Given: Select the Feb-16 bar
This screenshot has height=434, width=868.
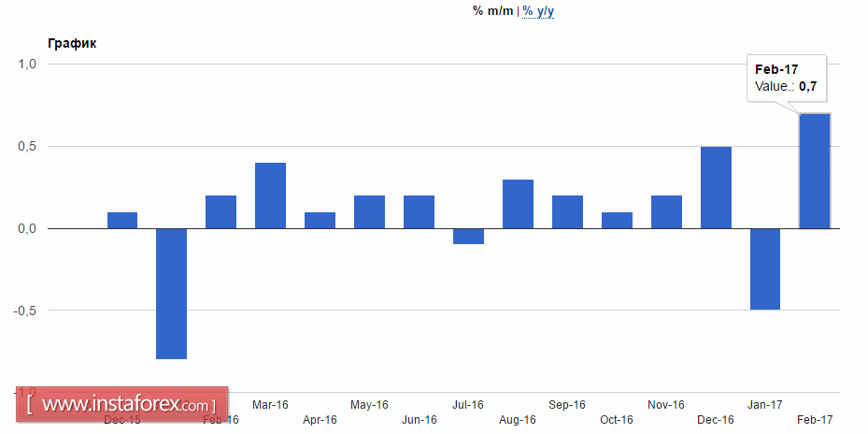Looking at the screenshot, I should point(221,212).
